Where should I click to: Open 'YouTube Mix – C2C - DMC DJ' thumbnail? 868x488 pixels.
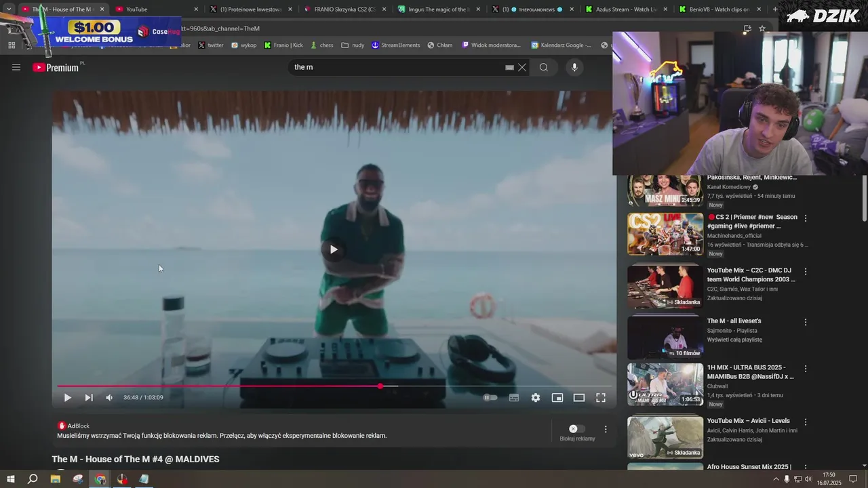coord(665,287)
